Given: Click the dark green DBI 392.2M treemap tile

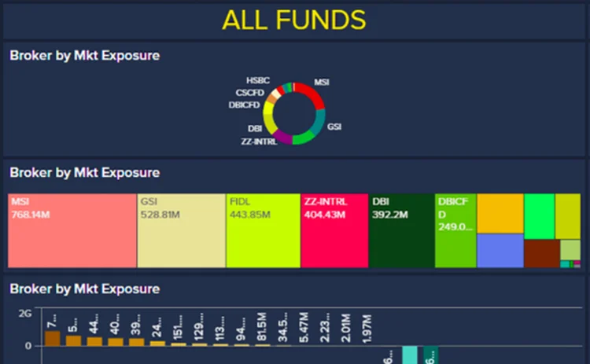Looking at the screenshot, I should [401, 230].
